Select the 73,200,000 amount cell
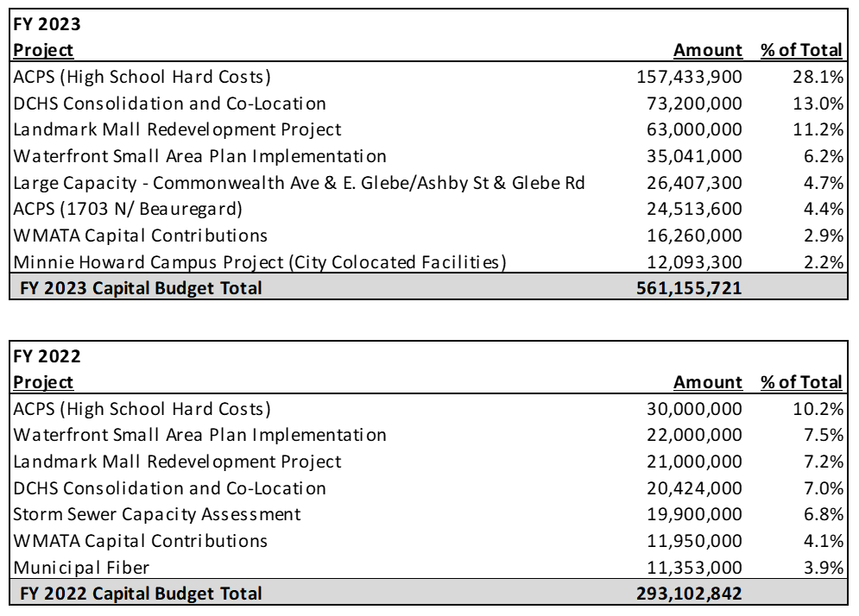The width and height of the screenshot is (859, 616). pyautogui.click(x=694, y=104)
